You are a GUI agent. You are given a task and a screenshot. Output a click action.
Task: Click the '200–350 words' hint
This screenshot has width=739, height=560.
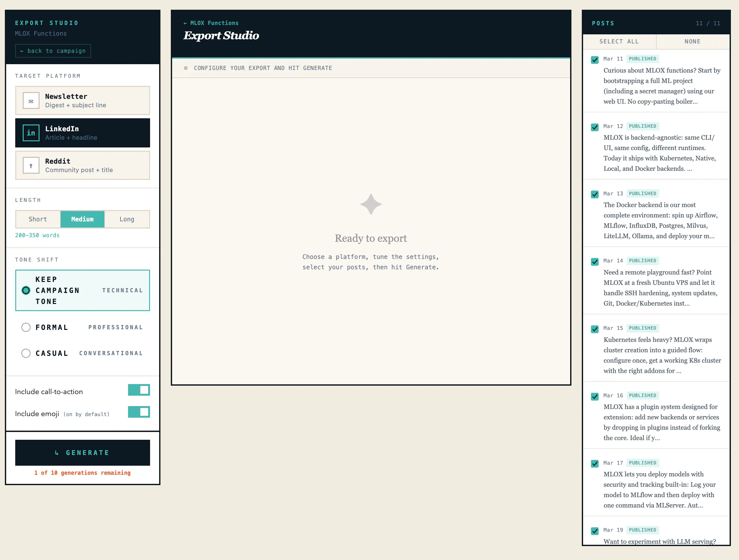coord(37,235)
